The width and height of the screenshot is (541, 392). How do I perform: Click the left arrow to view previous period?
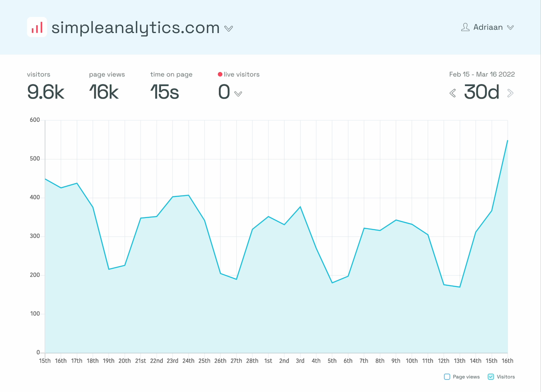453,93
